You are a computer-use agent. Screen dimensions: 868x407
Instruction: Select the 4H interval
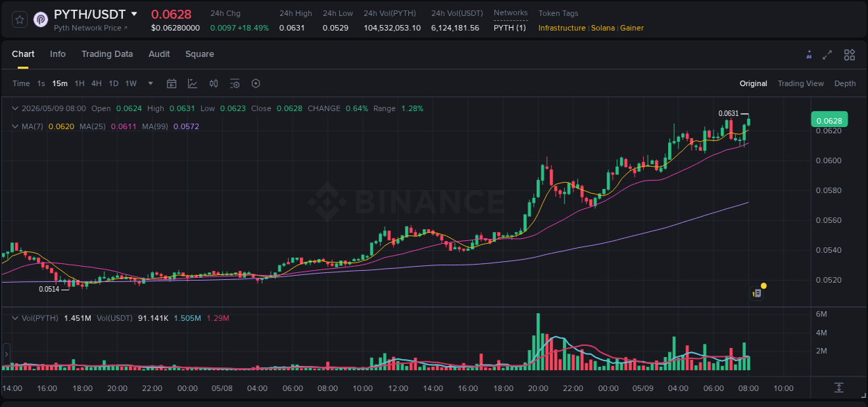tap(96, 83)
